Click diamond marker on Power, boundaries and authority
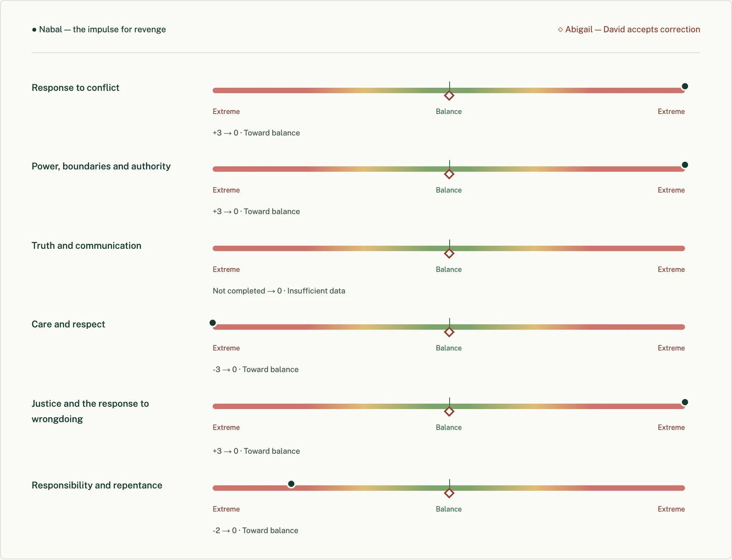732x560 pixels. [449, 174]
